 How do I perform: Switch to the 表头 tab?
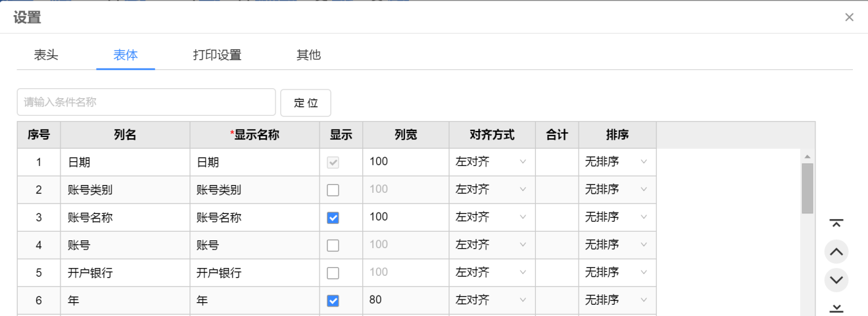click(46, 55)
